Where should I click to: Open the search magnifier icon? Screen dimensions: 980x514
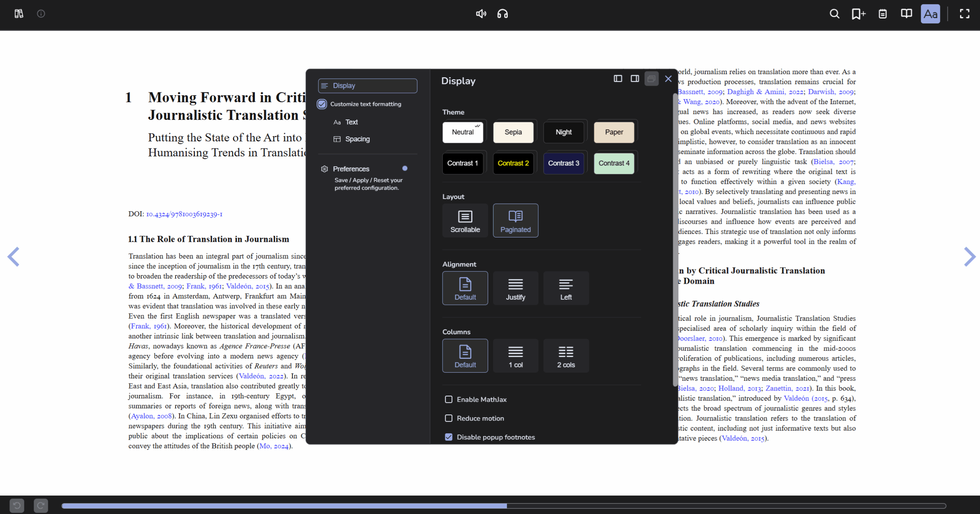[x=835, y=14]
